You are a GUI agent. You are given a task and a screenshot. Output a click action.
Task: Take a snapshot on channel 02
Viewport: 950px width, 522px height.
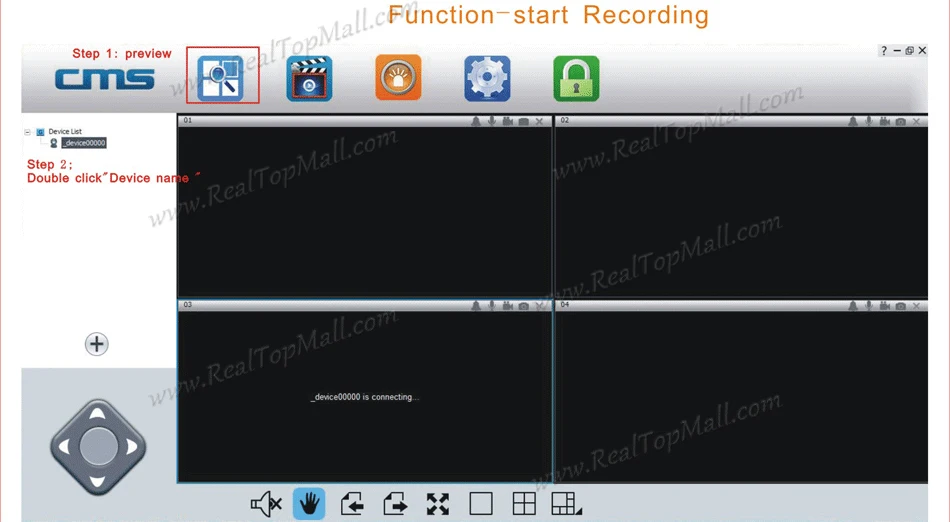click(901, 122)
